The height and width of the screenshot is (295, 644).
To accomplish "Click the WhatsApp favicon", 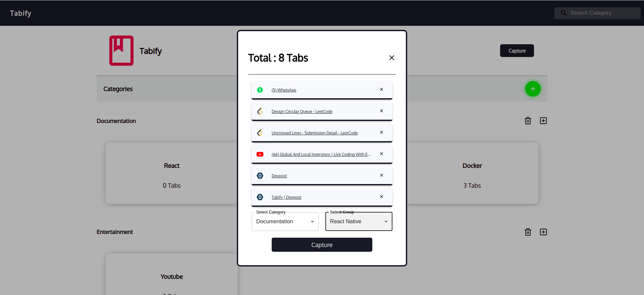I will 260,90.
